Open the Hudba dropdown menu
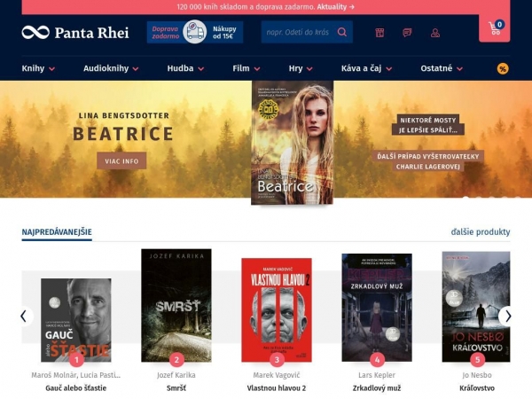This screenshot has height=399, width=532. [185, 68]
